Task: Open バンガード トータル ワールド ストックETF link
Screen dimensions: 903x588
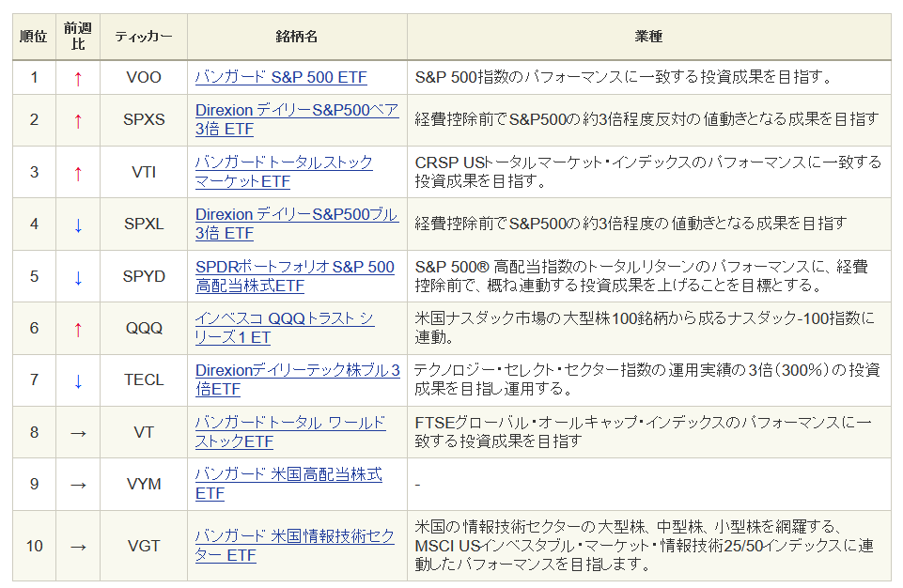Action: [291, 432]
